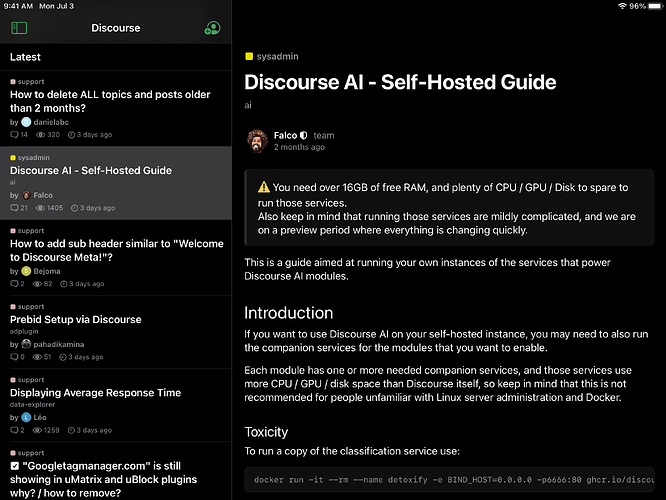Click the 'team' label next to Falco
The height and width of the screenshot is (500, 666).
tap(324, 136)
